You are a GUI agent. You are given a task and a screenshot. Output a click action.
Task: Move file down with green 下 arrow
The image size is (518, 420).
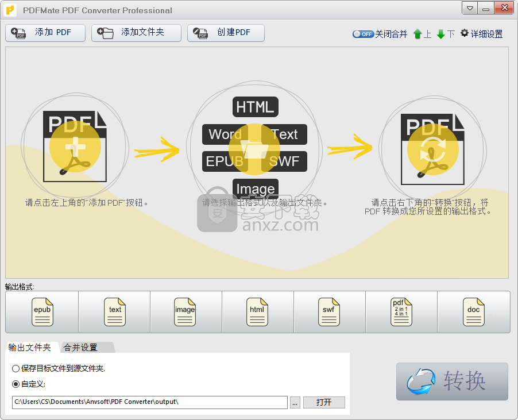point(445,34)
